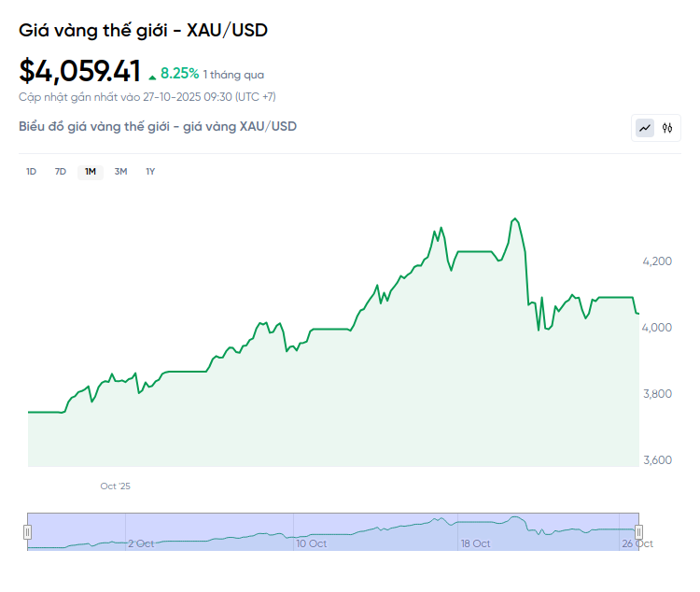Click the 2 Oct point in navigator
The height and width of the screenshot is (592, 700).
(x=141, y=543)
